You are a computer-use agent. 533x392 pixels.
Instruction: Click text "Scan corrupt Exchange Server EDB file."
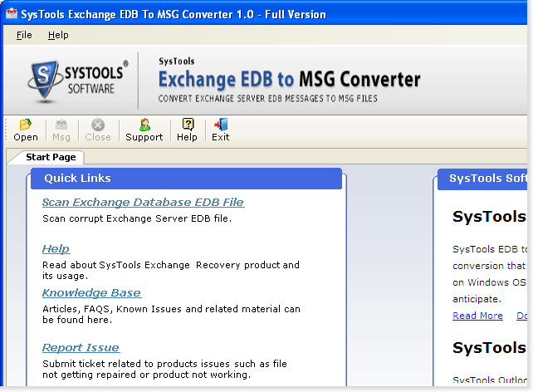point(137,218)
